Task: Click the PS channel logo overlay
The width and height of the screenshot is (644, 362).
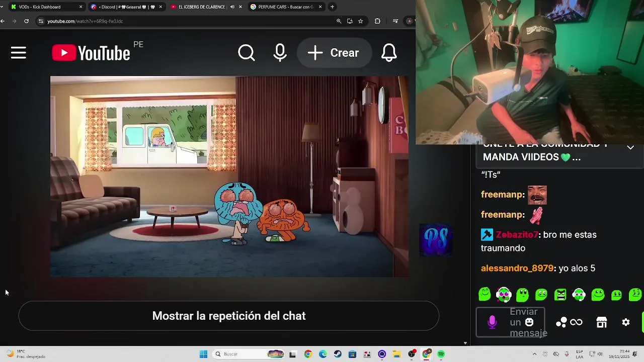Action: click(x=436, y=240)
